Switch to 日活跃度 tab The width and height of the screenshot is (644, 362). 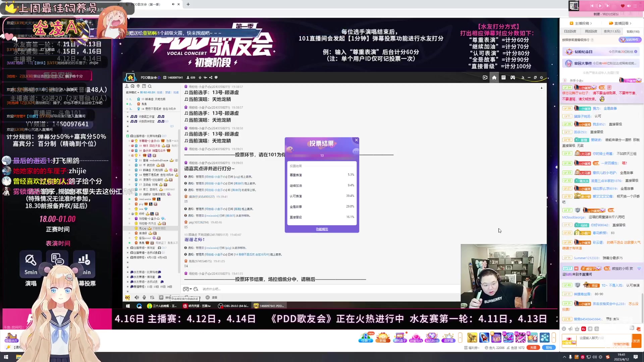click(570, 32)
